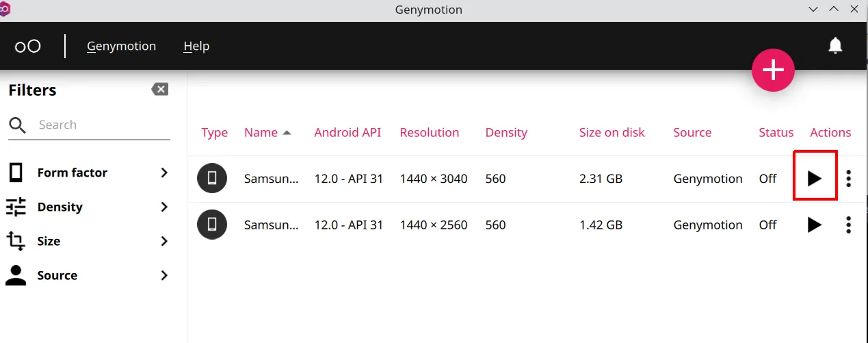Open the notifications bell
868x343 pixels.
pos(835,46)
